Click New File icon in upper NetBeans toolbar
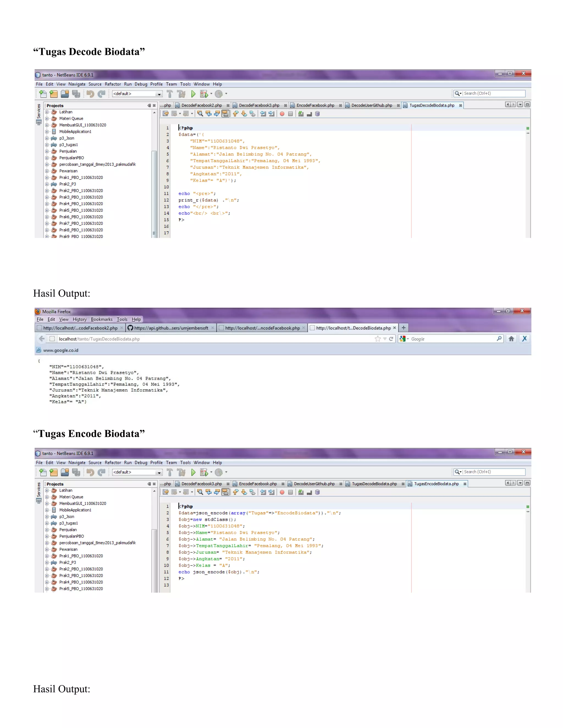The height and width of the screenshot is (728, 563). click(x=43, y=94)
